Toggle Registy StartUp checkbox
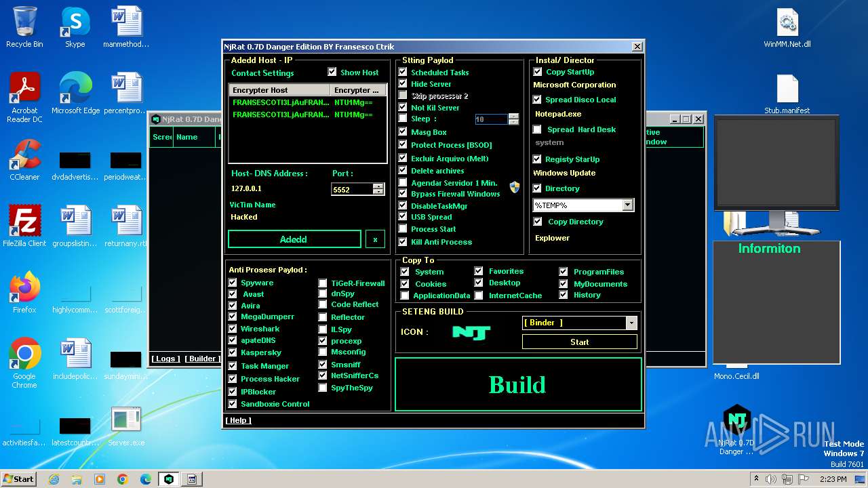The width and height of the screenshot is (868, 488). point(538,159)
